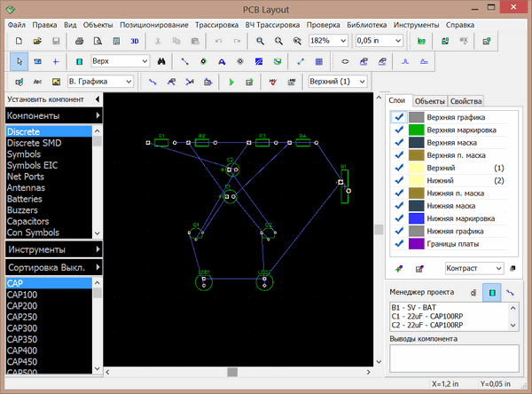This screenshot has width=532, height=394.
Task: Click the binoculars search icon
Action: (161, 61)
